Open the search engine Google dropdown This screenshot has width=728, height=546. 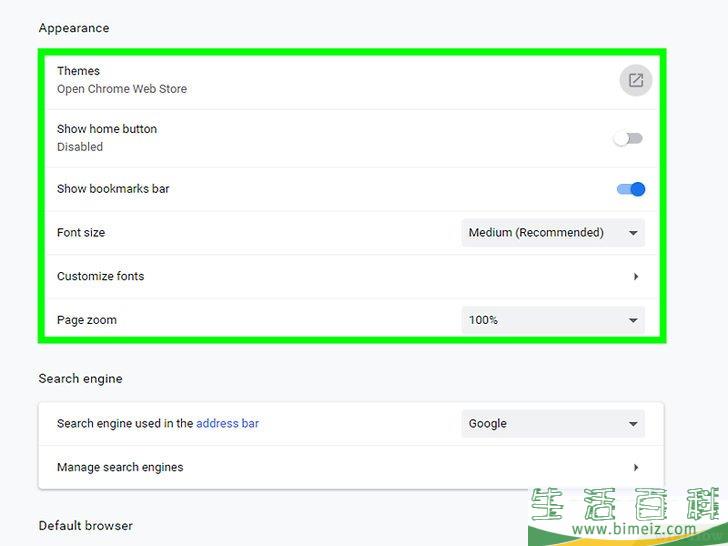point(552,424)
